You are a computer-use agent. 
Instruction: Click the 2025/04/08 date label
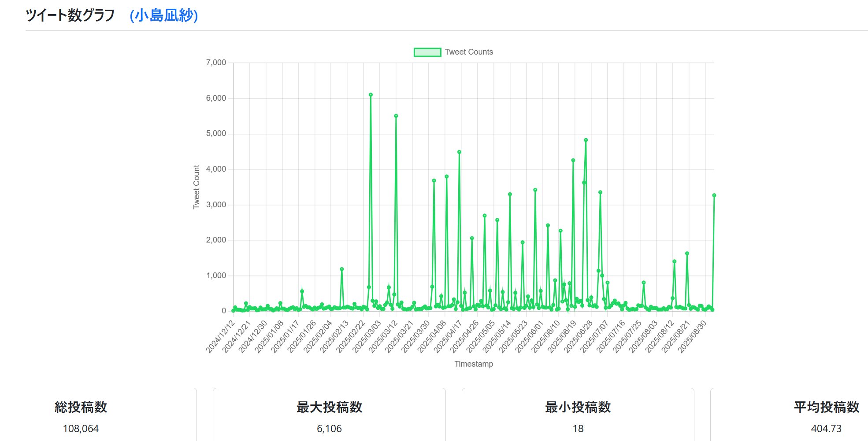[x=432, y=337]
